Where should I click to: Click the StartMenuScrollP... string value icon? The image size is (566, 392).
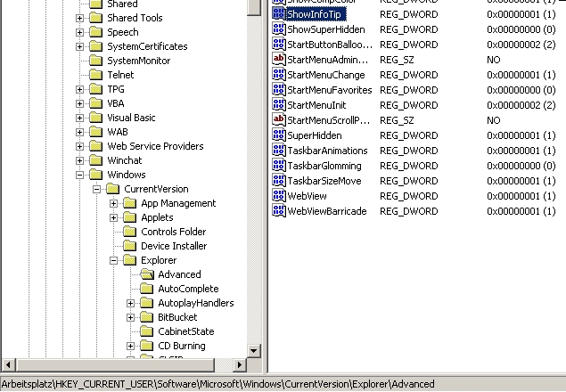click(279, 120)
